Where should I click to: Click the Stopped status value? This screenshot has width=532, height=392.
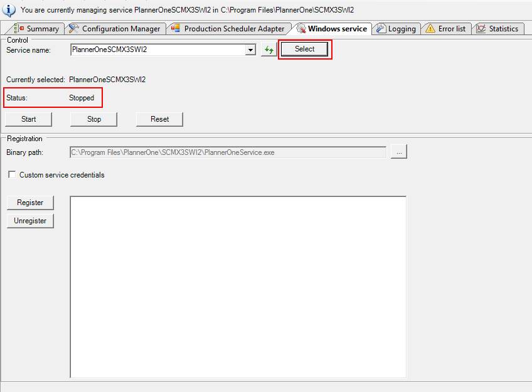[82, 98]
